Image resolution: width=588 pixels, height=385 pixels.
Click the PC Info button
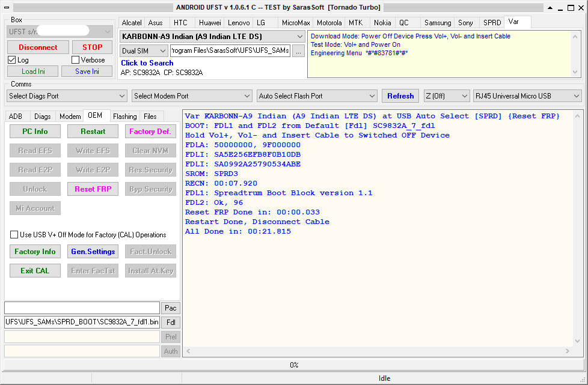coord(35,132)
